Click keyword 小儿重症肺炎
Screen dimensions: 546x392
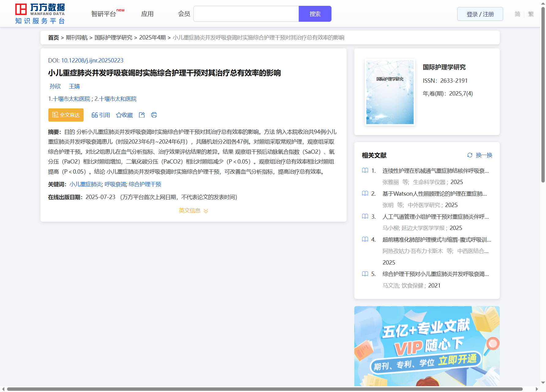pos(85,184)
